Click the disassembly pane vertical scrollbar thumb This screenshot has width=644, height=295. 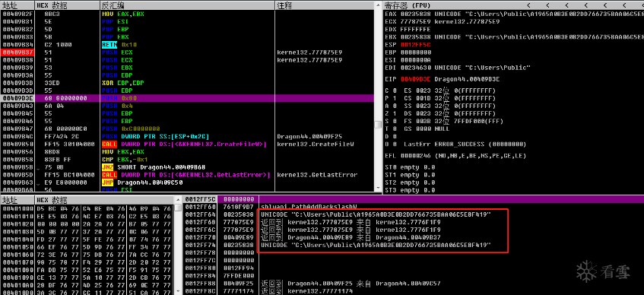coord(379,124)
